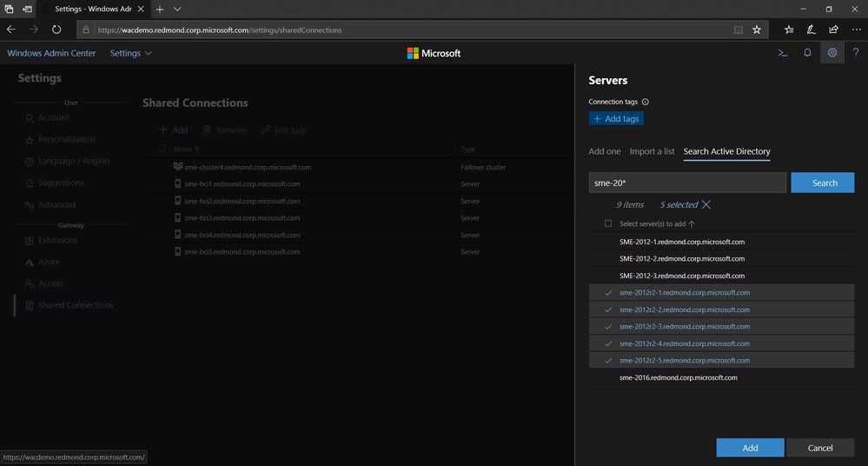Select sme-hci5.redmond.corp.microsoft.com row

(x=358, y=251)
